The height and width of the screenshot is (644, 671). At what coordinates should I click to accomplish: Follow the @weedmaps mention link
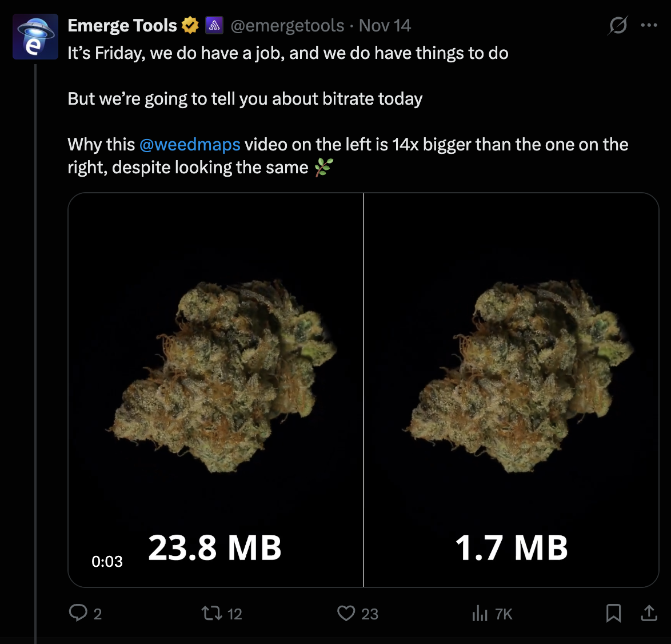(x=190, y=145)
